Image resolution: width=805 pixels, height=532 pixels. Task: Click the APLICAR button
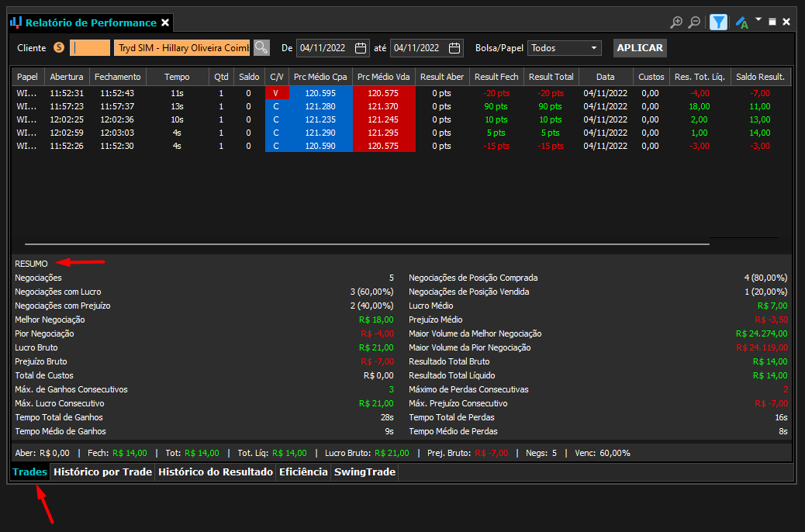pyautogui.click(x=640, y=48)
